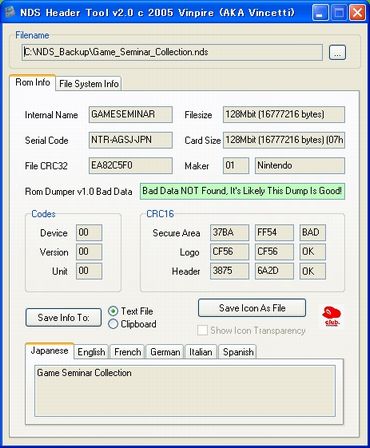Click the first Logo CRC value CF56
Viewport: 370px width, 448px height.
coord(229,252)
